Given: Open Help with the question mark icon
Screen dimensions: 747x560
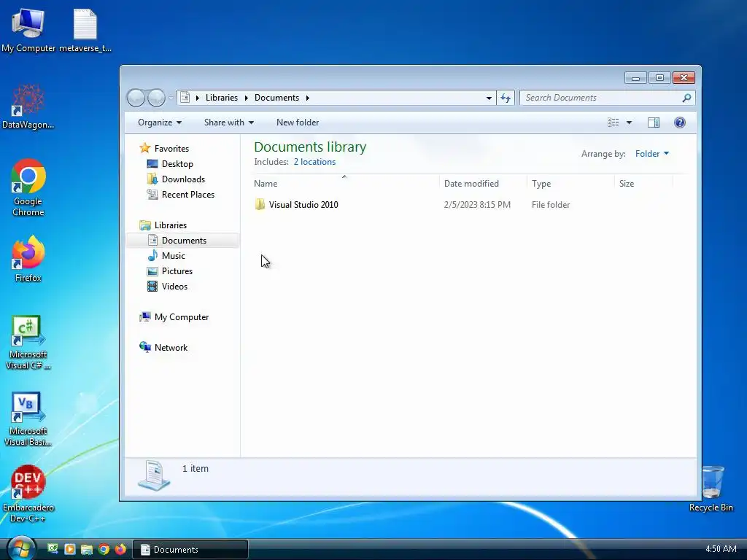Looking at the screenshot, I should 680,122.
